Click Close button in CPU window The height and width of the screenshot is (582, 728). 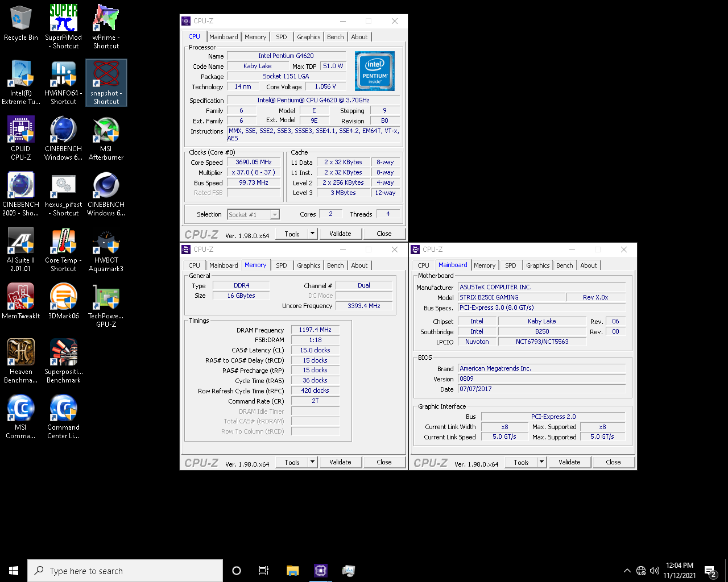click(x=384, y=234)
